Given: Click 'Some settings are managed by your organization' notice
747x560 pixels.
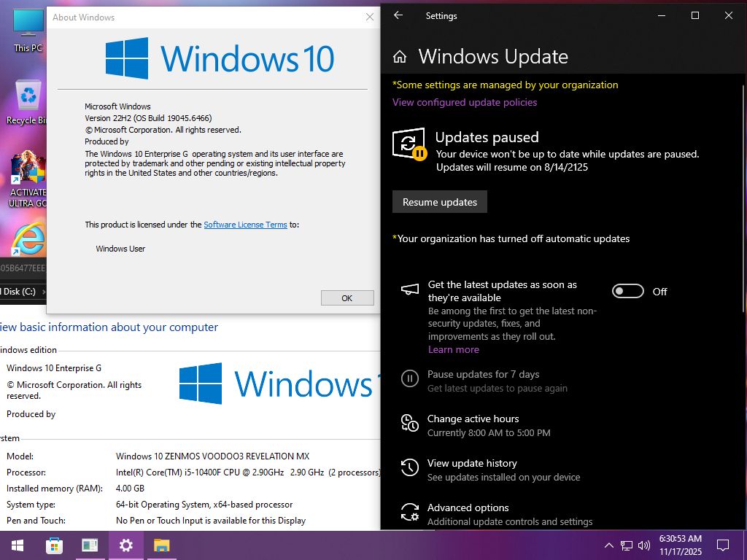Looking at the screenshot, I should [506, 85].
